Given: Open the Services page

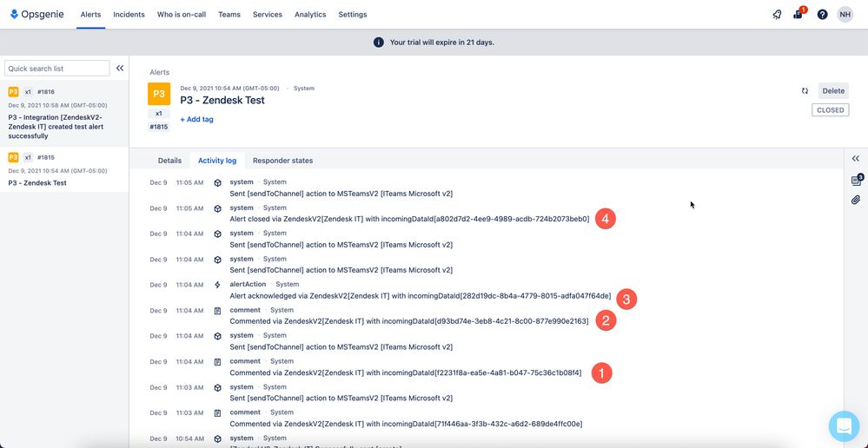Looking at the screenshot, I should pos(268,15).
